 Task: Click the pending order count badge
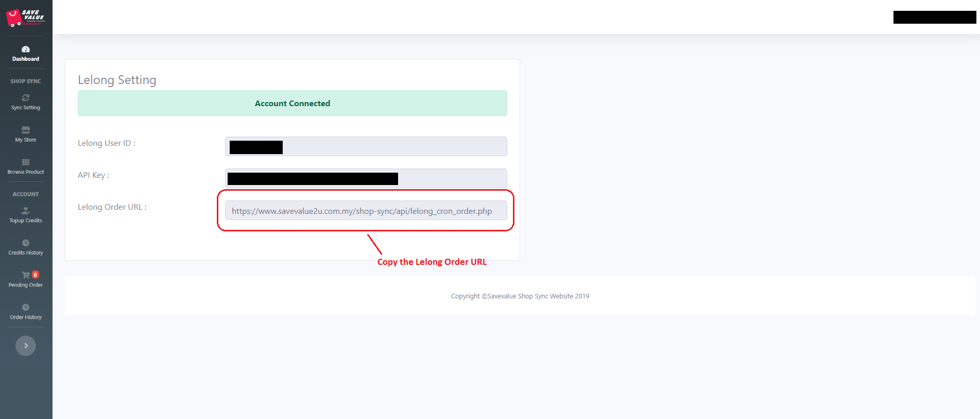coord(36,275)
